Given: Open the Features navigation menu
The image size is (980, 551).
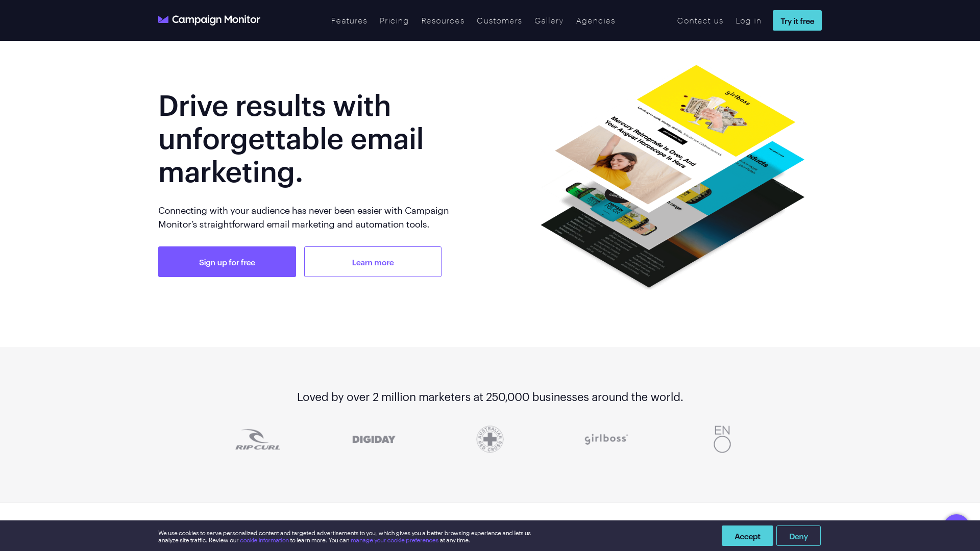Looking at the screenshot, I should coord(349,20).
